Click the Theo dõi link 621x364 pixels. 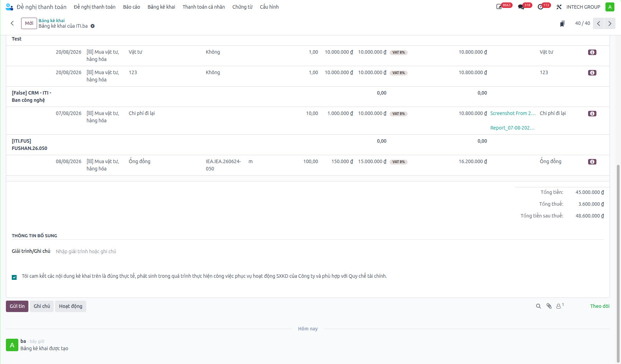(600, 306)
